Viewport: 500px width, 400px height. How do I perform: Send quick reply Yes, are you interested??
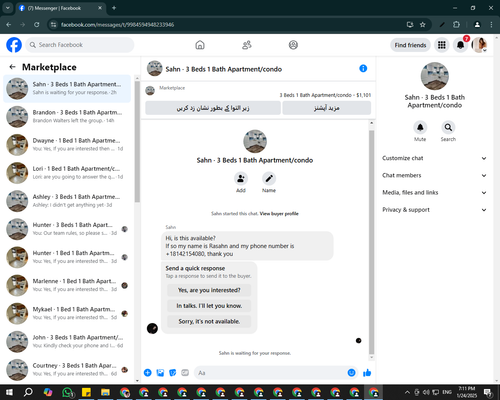(x=209, y=290)
